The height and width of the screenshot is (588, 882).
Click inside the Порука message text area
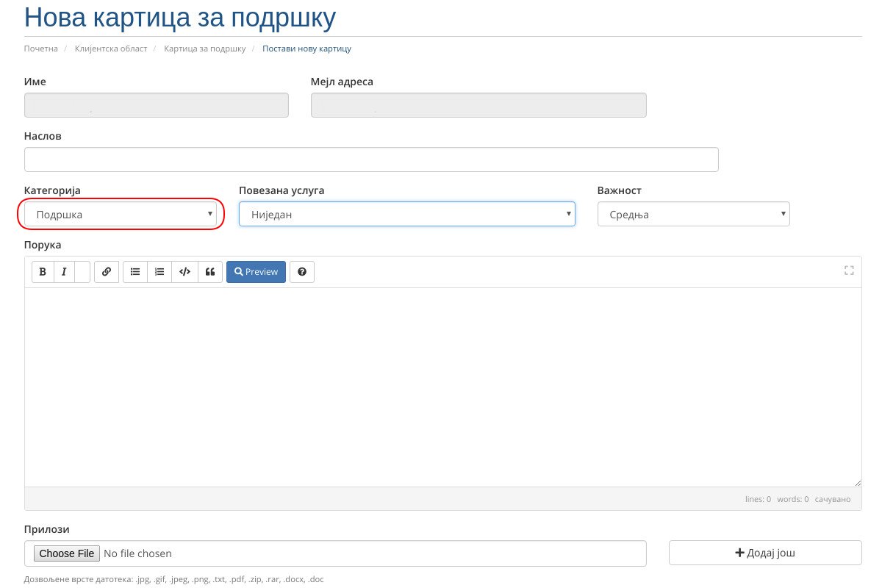tap(442, 387)
